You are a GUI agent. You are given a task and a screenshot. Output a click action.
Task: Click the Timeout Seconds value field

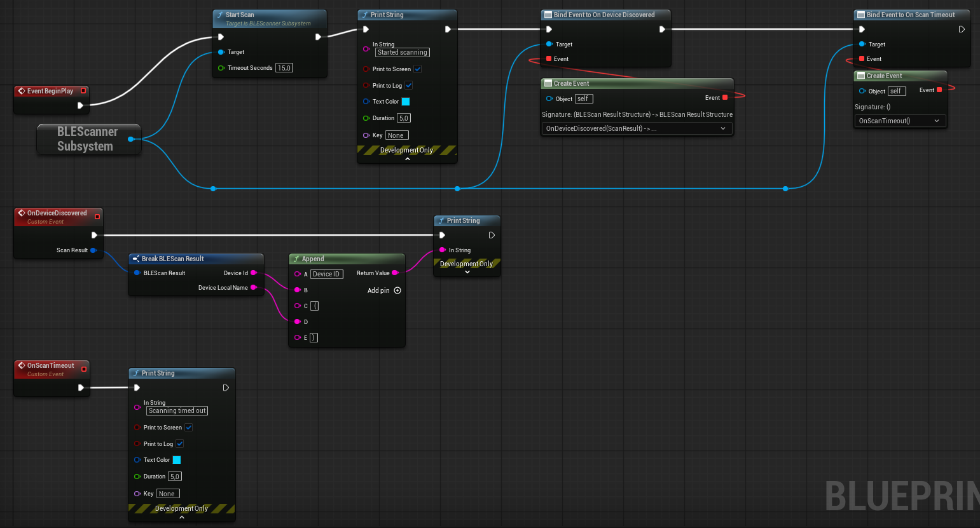[x=284, y=68]
